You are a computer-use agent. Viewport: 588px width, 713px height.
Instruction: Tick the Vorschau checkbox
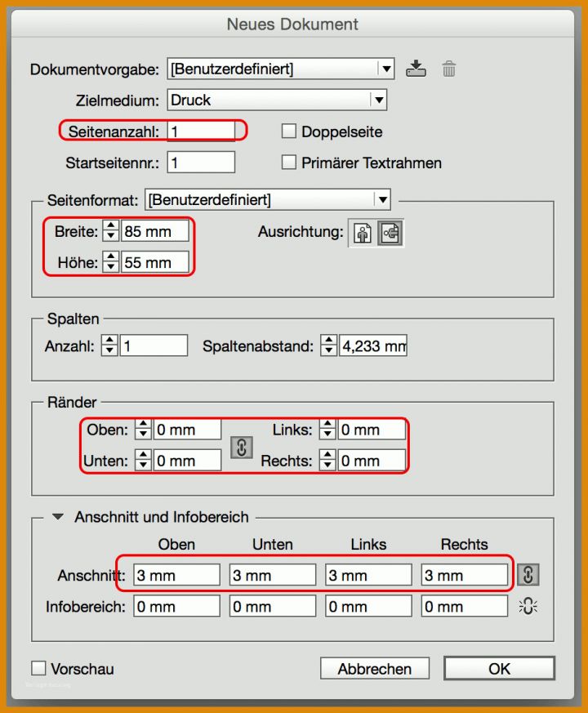38,668
